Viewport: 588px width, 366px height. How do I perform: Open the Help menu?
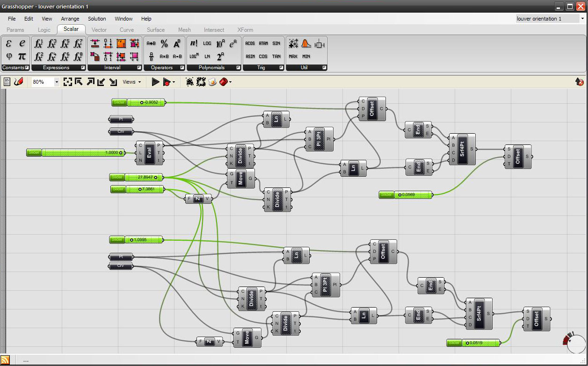[146, 19]
